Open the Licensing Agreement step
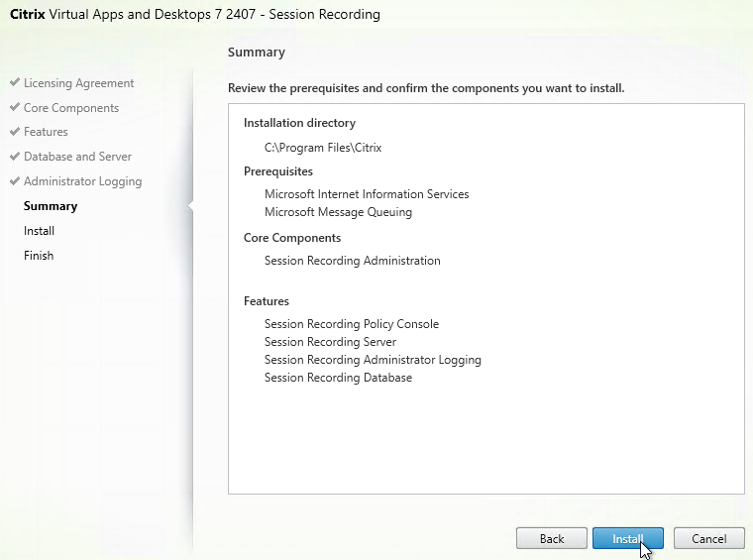The width and height of the screenshot is (753, 560). (78, 83)
